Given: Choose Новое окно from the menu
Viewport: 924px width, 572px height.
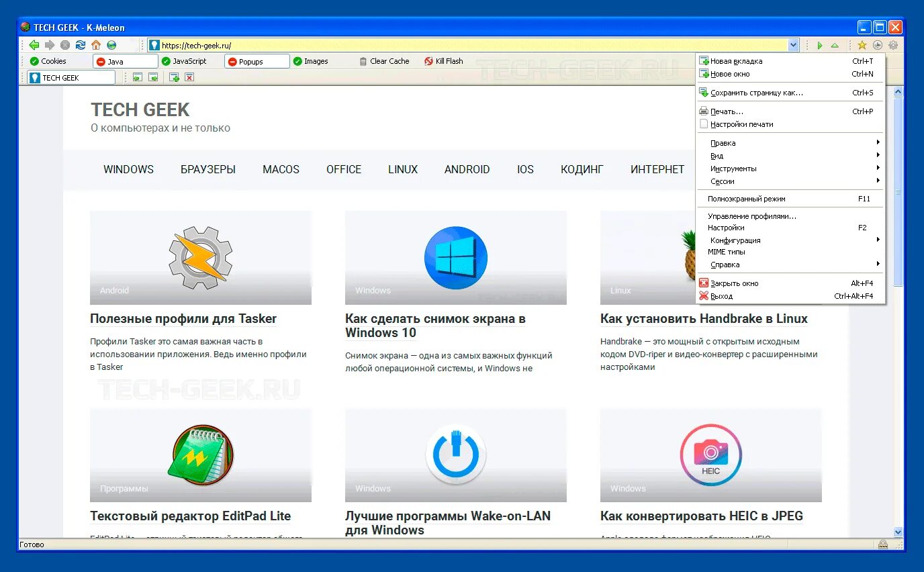Looking at the screenshot, I should click(790, 74).
